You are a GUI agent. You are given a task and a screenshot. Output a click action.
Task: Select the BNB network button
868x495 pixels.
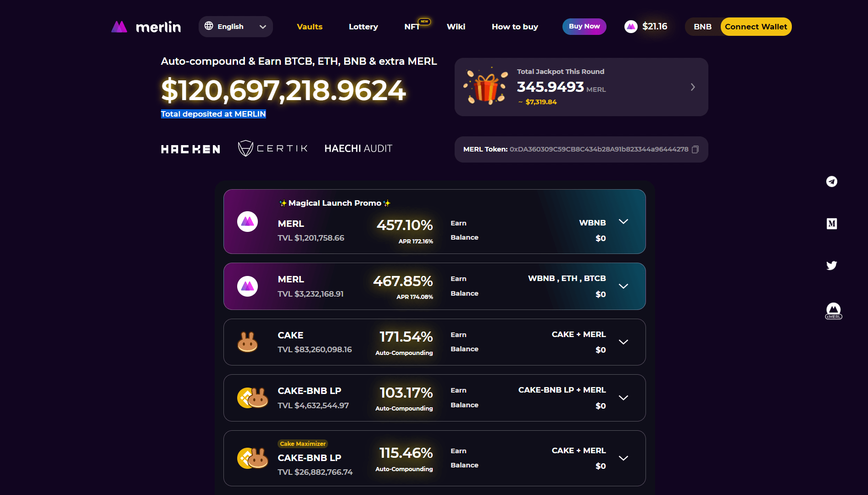tap(702, 27)
